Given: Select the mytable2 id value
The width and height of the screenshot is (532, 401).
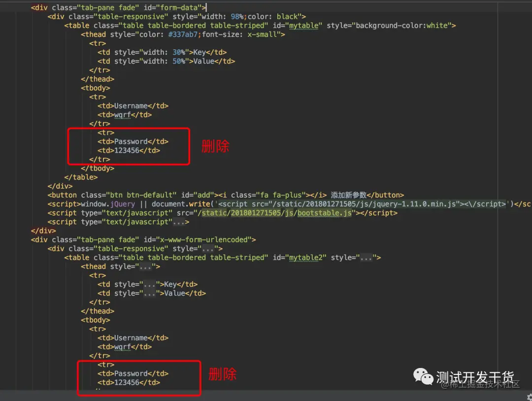Looking at the screenshot, I should (306, 258).
